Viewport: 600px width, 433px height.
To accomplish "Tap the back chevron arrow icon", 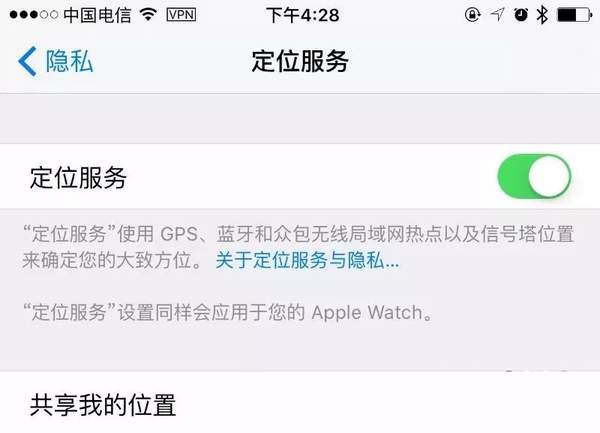I will click(x=27, y=61).
